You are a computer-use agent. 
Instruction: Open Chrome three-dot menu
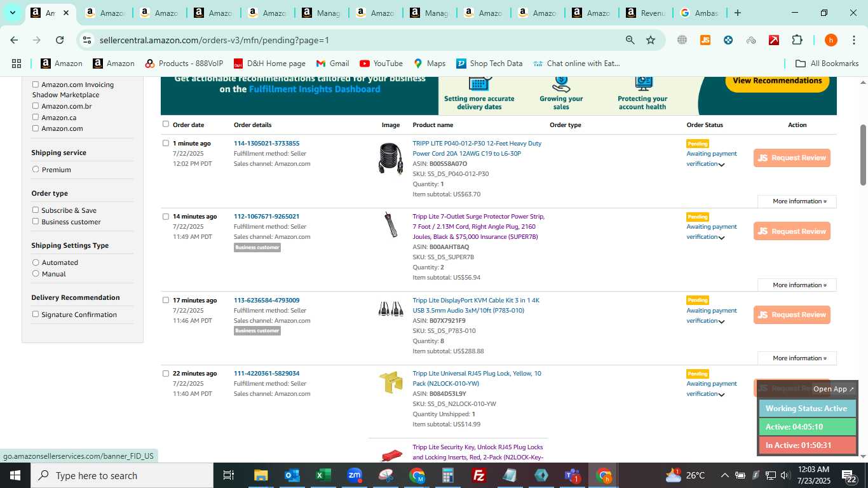(x=853, y=40)
